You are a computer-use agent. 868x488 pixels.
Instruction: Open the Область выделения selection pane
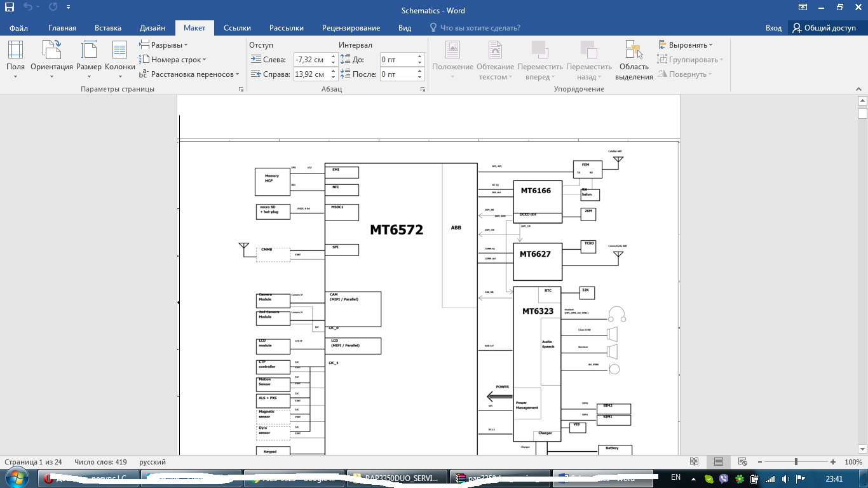point(634,60)
